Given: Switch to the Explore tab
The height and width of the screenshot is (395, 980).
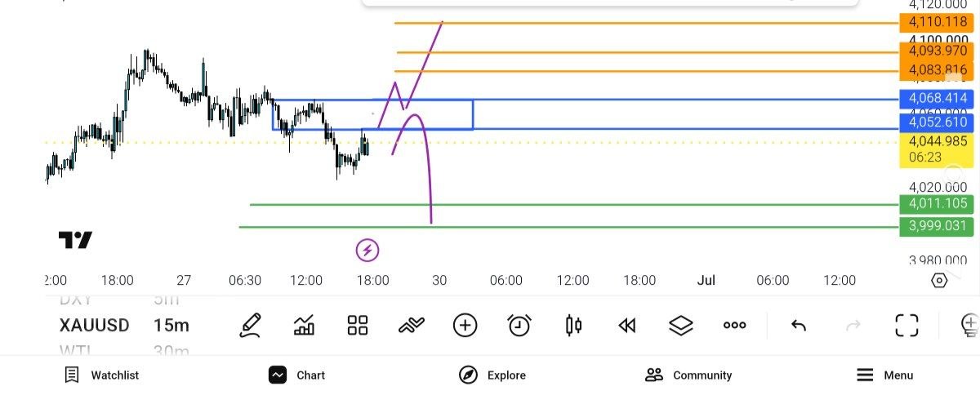Looking at the screenshot, I should click(492, 375).
